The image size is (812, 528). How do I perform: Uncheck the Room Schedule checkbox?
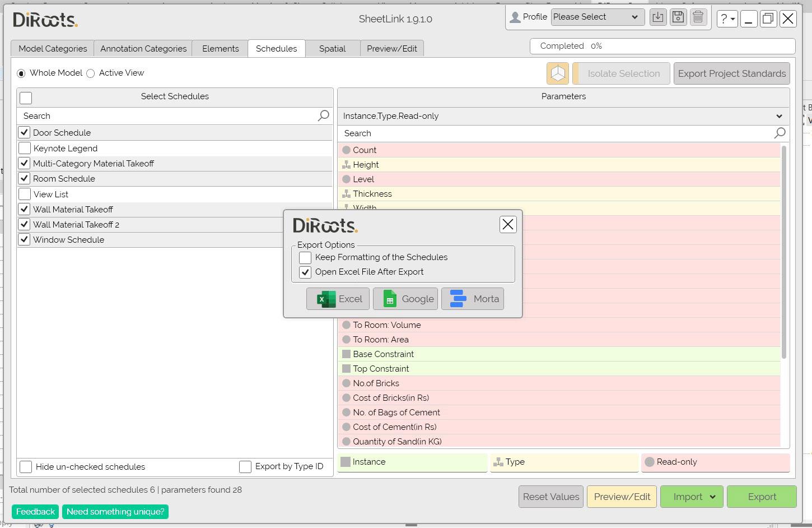pos(24,179)
